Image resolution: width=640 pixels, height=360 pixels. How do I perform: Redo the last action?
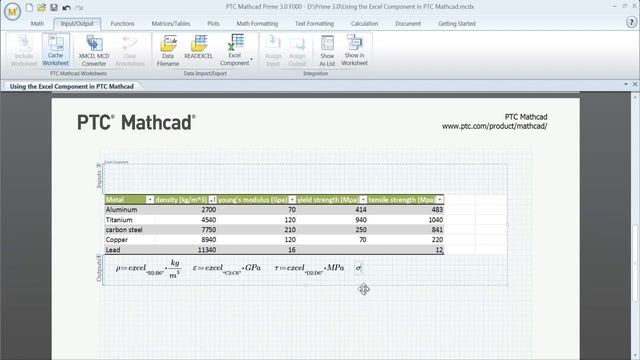pos(79,7)
